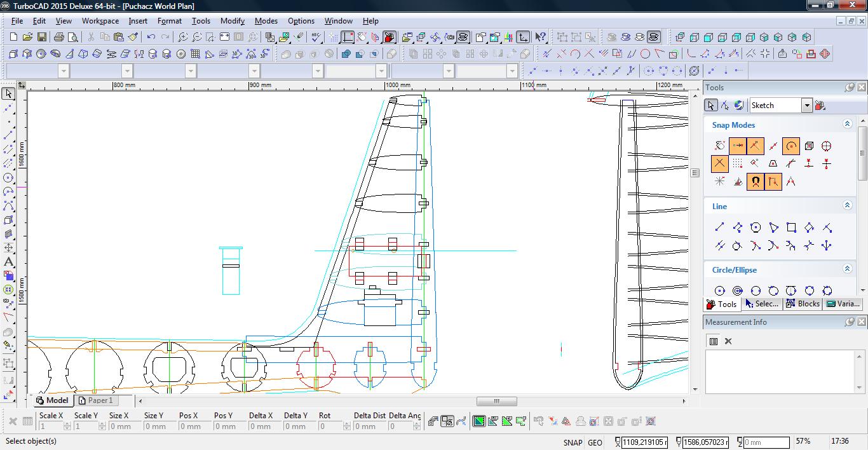
Task: Collapse the Circle/Ellipse section
Action: (x=847, y=269)
